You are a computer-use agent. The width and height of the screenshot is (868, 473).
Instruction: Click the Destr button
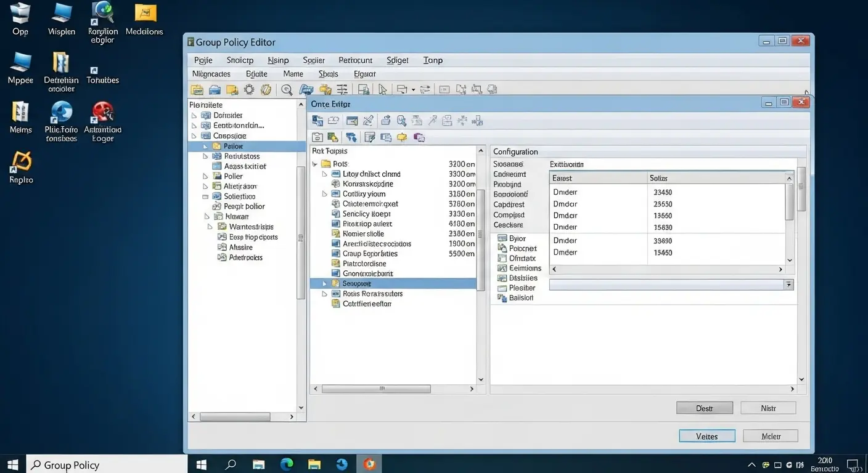click(705, 408)
